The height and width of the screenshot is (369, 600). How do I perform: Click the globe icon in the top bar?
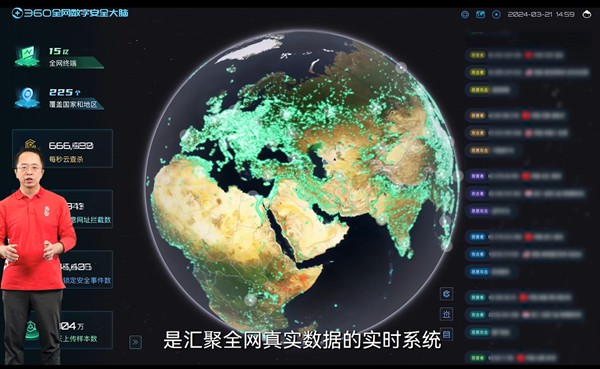point(465,15)
